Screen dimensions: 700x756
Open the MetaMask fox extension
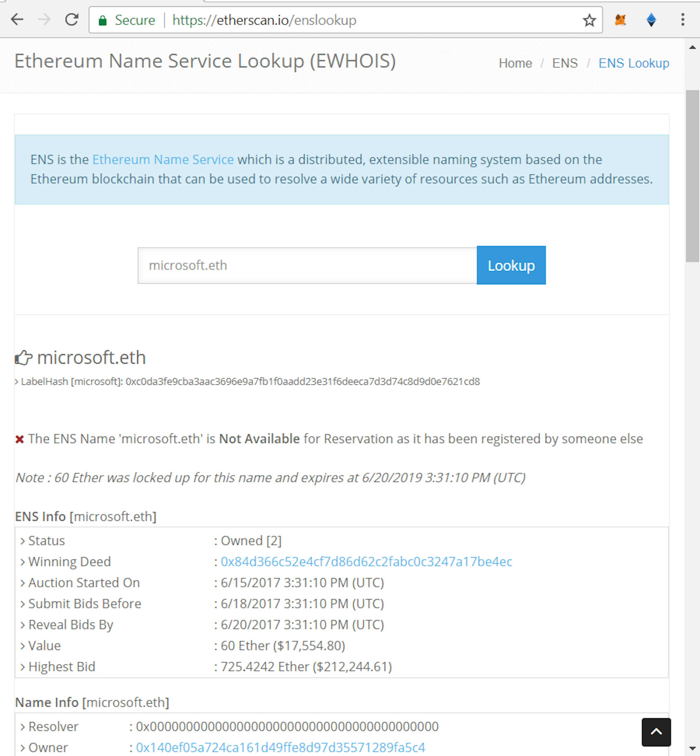coord(621,20)
